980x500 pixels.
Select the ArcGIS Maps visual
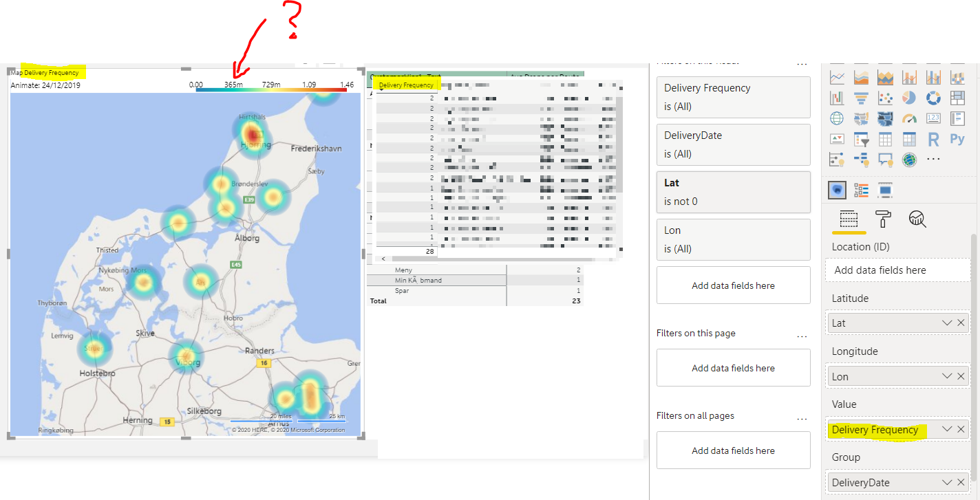pos(909,160)
